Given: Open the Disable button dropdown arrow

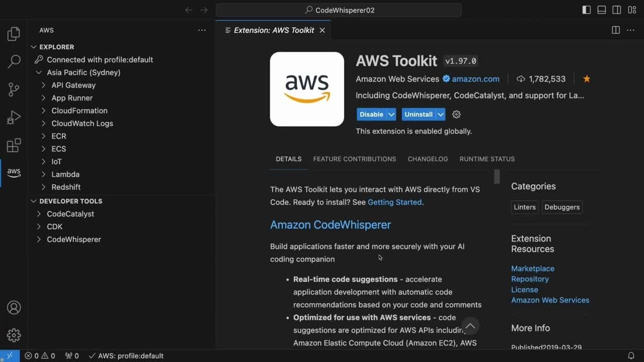Looking at the screenshot, I should (391, 115).
